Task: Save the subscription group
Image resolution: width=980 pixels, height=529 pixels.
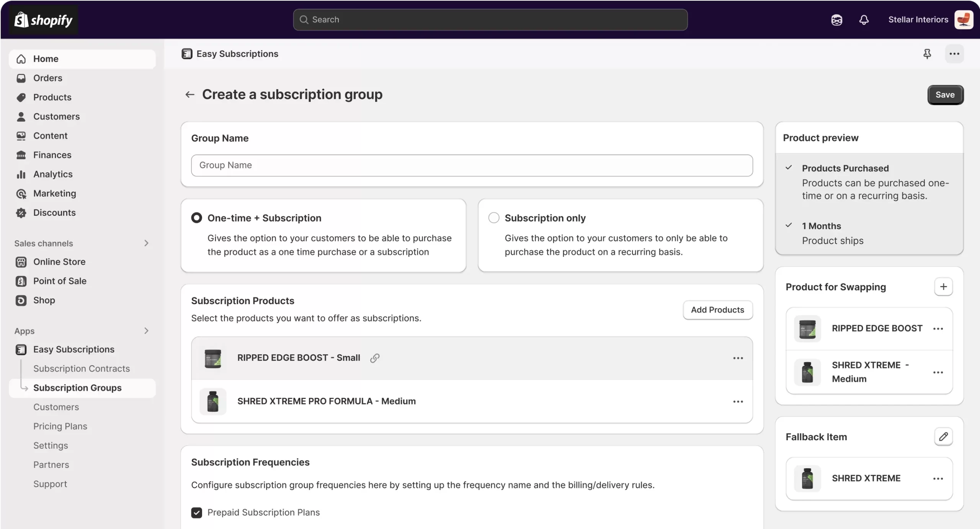Action: [945, 95]
